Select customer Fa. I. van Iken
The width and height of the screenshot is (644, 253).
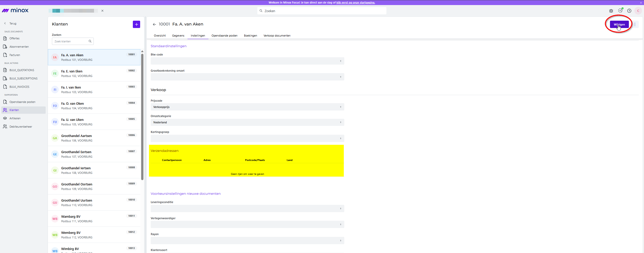tap(94, 90)
